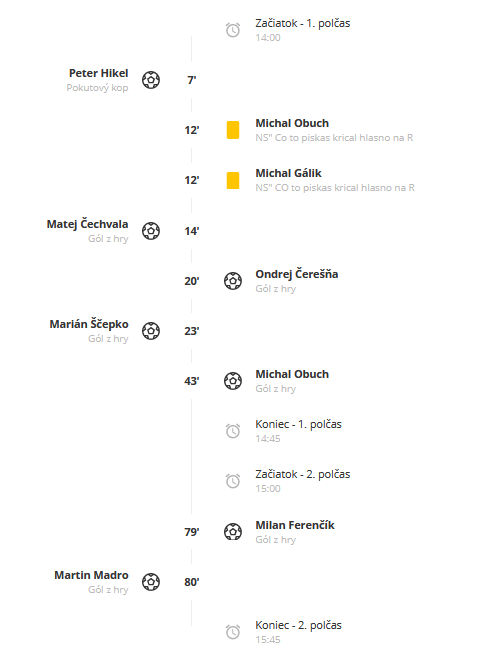Click the goal icon beside Peter Hikel
This screenshot has height=659, width=487.
(150, 80)
